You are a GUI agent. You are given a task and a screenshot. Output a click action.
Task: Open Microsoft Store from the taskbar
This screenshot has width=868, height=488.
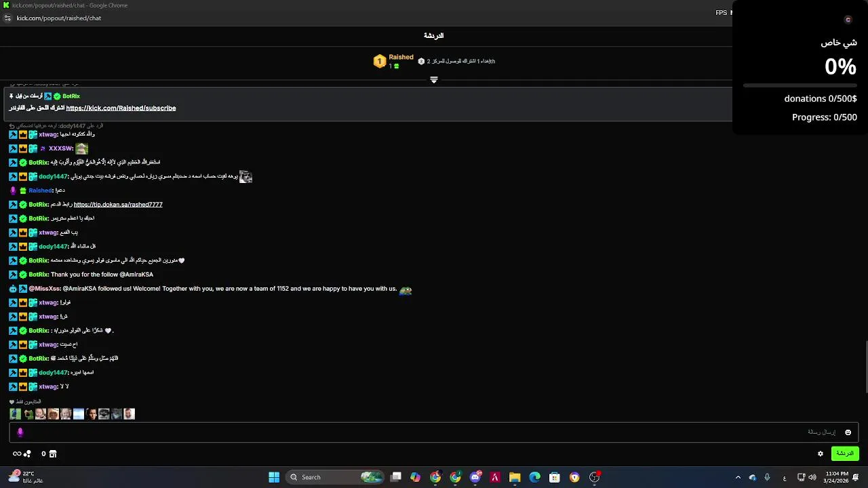click(555, 477)
